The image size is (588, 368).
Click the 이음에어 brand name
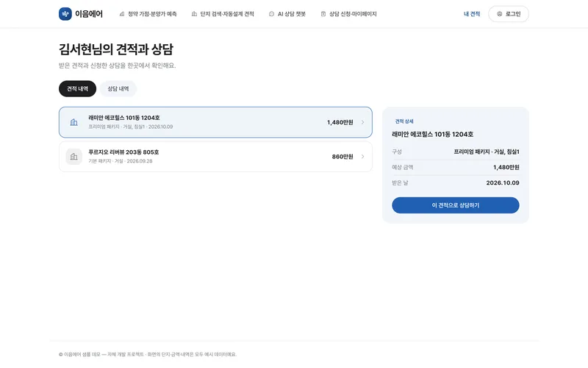pos(89,14)
